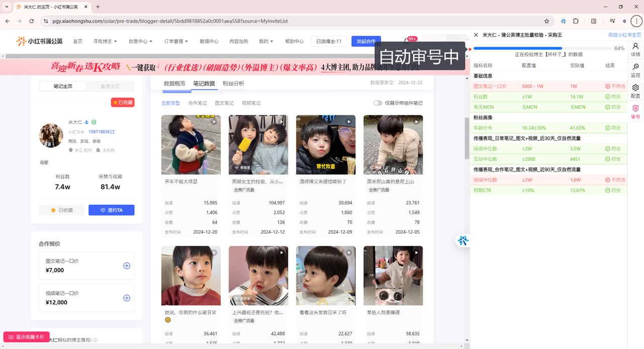Toggle the 已收藏 favorite star button

pyautogui.click(x=61, y=210)
